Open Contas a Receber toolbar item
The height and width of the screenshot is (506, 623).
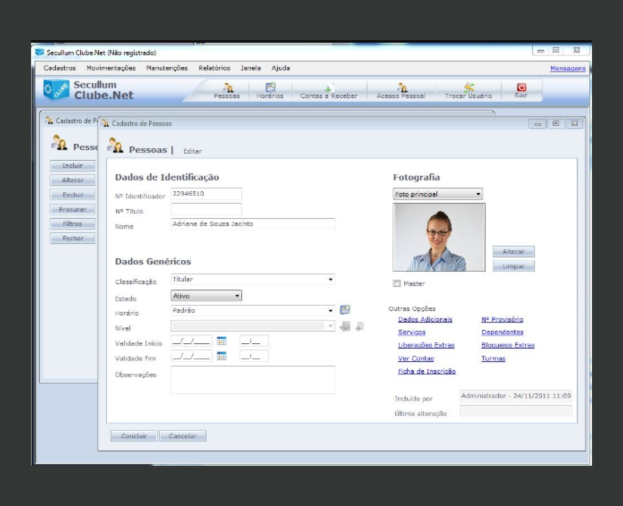328,91
